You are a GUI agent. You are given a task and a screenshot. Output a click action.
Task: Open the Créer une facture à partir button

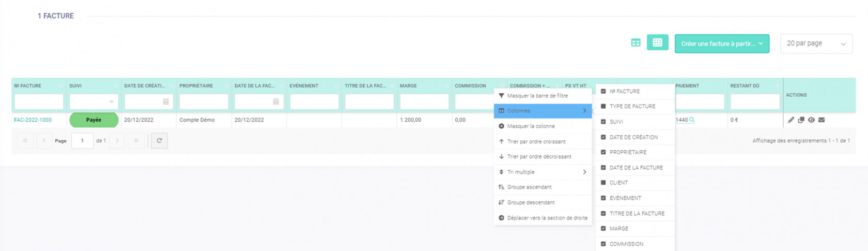coord(721,44)
